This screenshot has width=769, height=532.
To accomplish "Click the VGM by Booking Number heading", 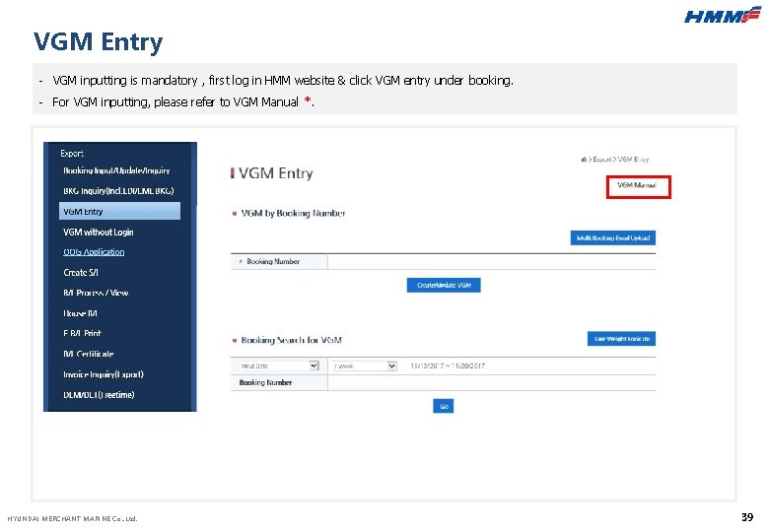I will (x=293, y=213).
